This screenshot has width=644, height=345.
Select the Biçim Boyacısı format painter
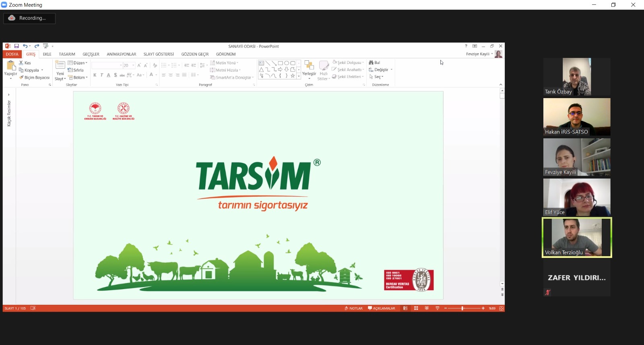(34, 78)
